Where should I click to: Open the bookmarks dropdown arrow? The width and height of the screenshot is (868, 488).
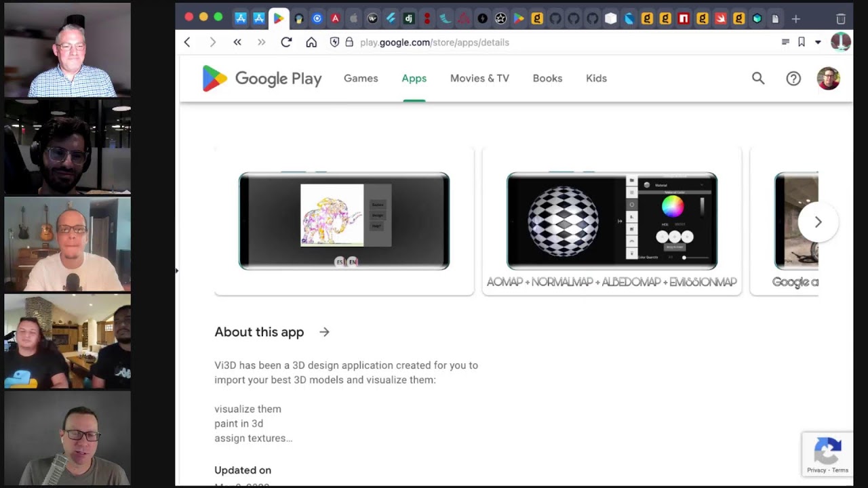(x=818, y=42)
